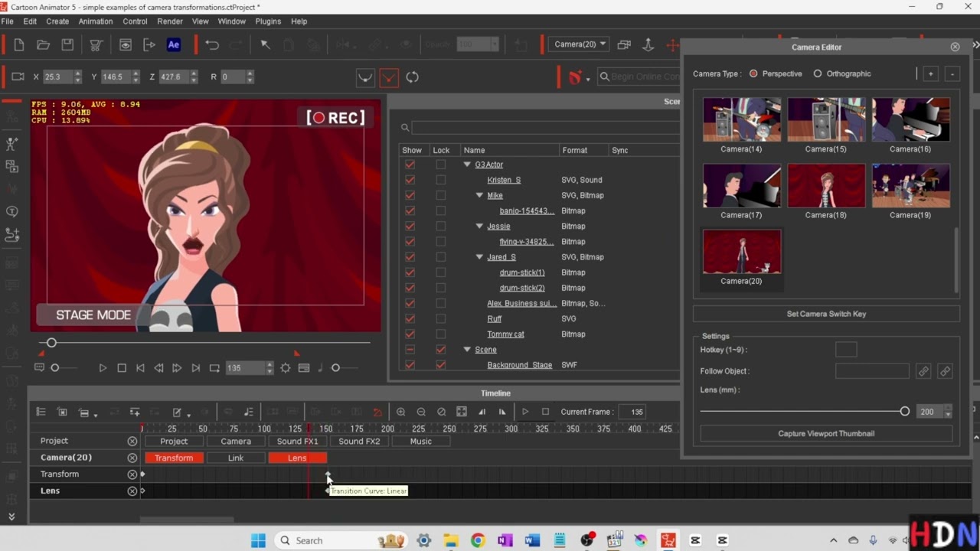Remove a camera with the minus button

click(x=952, y=74)
